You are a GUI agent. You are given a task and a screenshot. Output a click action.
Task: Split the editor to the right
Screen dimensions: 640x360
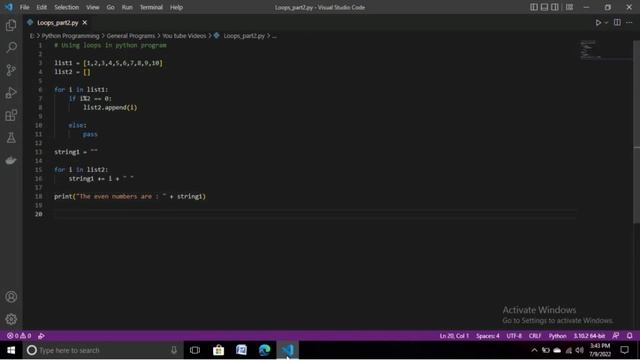point(617,22)
